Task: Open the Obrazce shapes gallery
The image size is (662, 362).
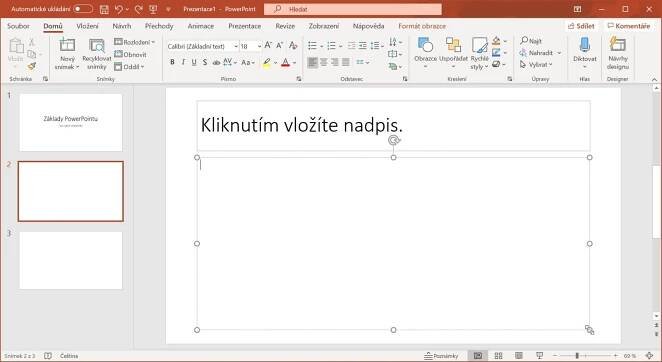Action: 425,54
